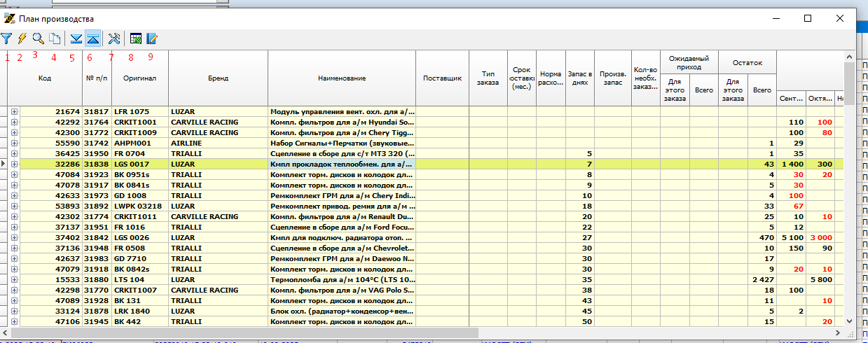Open search with the magnifier icon
This screenshot has width=868, height=343.
tap(38, 39)
